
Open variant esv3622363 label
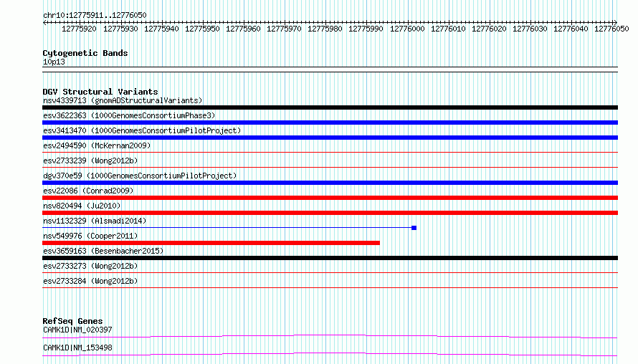(x=129, y=115)
